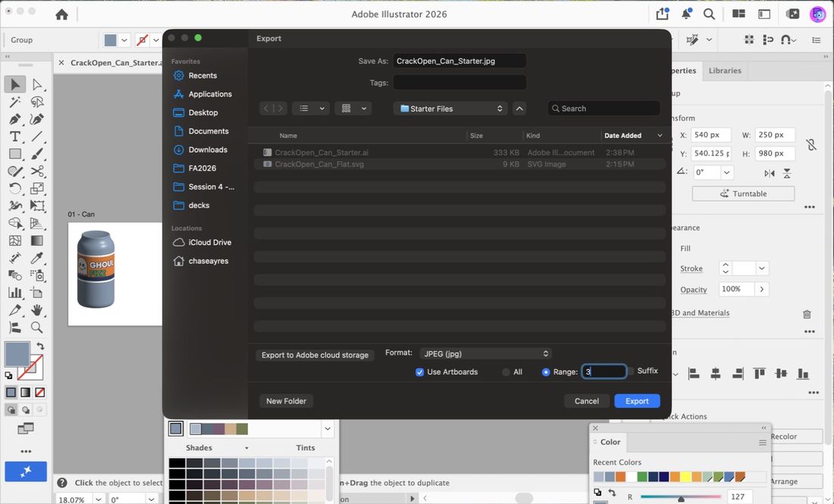Click the Export button
Viewport: 834px width, 504px height.
click(637, 401)
